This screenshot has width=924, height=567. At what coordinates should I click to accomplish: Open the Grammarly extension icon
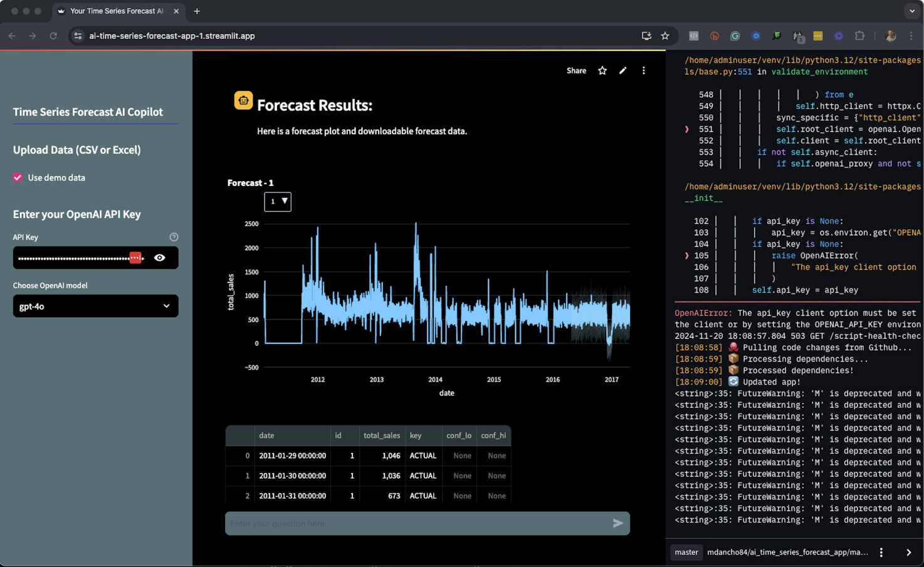point(735,36)
